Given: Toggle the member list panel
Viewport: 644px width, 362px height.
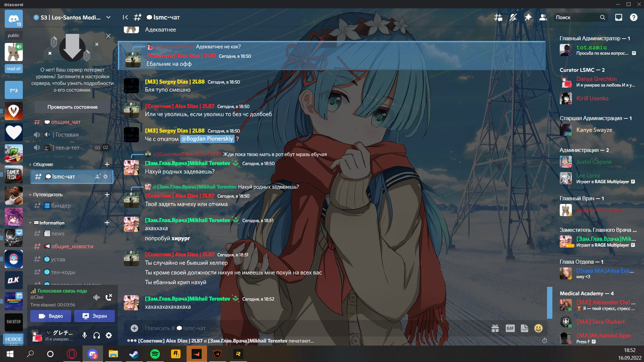Looking at the screenshot, I should pos(543,17).
